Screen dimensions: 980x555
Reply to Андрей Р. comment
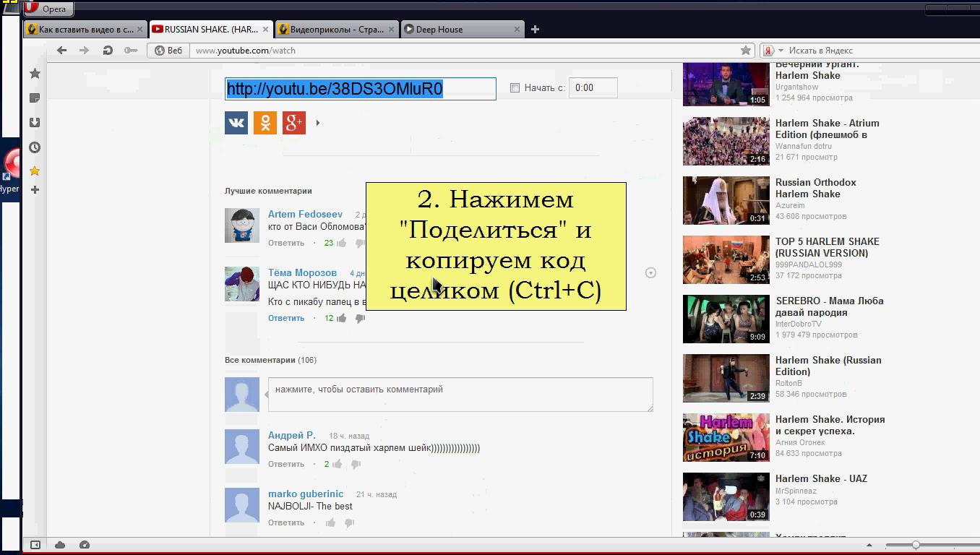(x=286, y=464)
